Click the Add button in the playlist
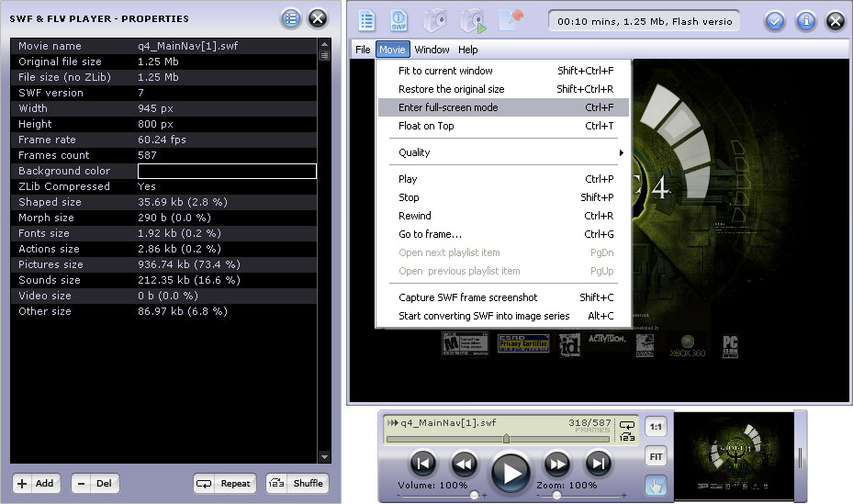853x504 pixels. 37,483
